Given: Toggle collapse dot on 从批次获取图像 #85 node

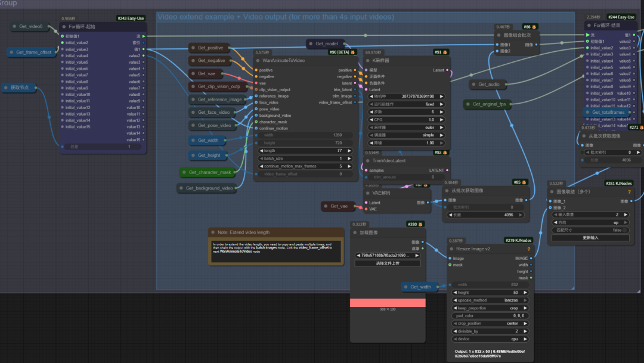Looking at the screenshot, I should [447, 191].
